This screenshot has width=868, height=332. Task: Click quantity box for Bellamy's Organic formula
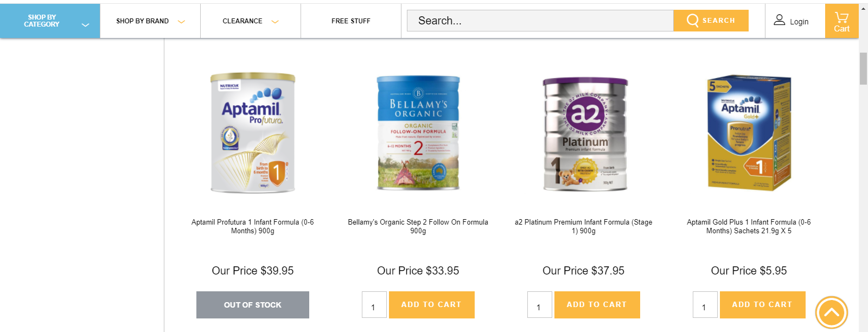[374, 305]
